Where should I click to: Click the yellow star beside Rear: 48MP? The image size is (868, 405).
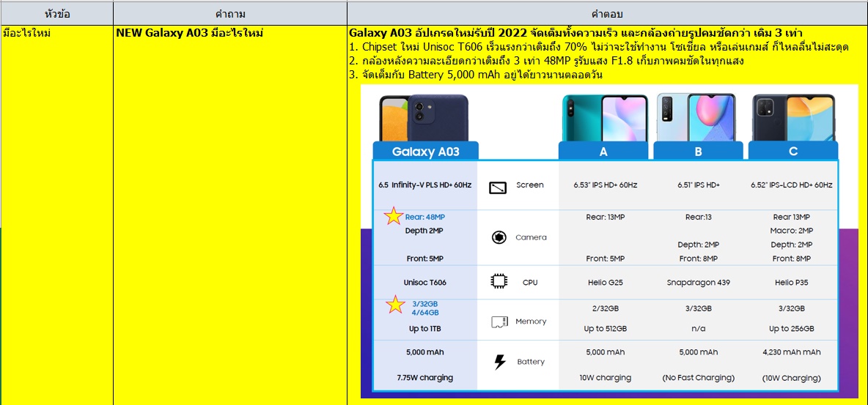394,216
